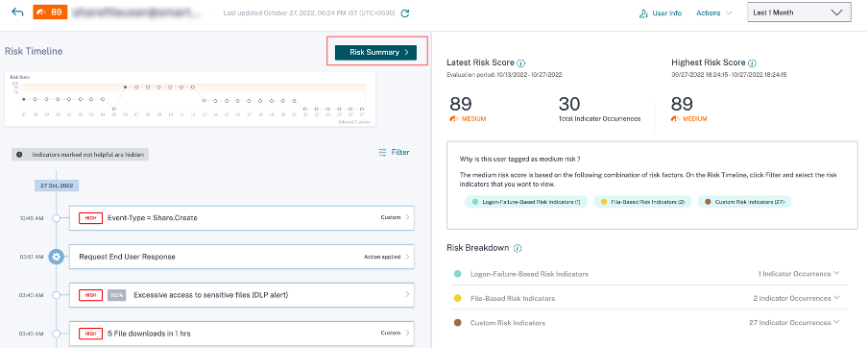
Task: Open the Request End User Response action
Action: click(241, 257)
